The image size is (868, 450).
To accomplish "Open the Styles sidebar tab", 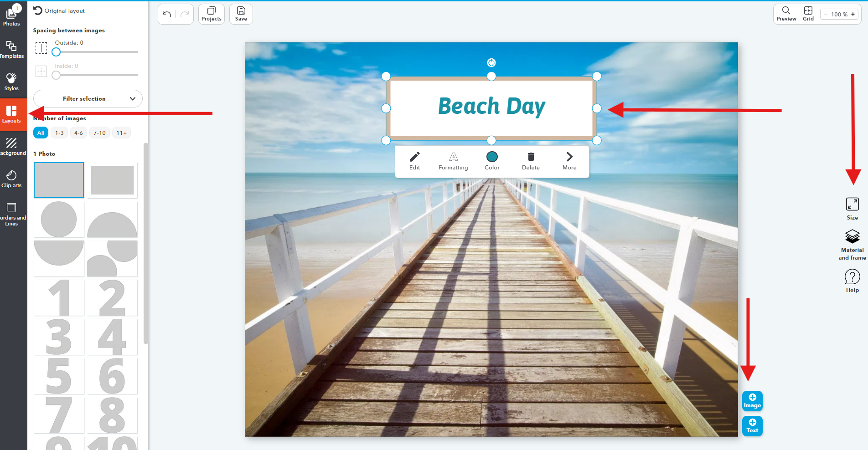I will coord(11,82).
